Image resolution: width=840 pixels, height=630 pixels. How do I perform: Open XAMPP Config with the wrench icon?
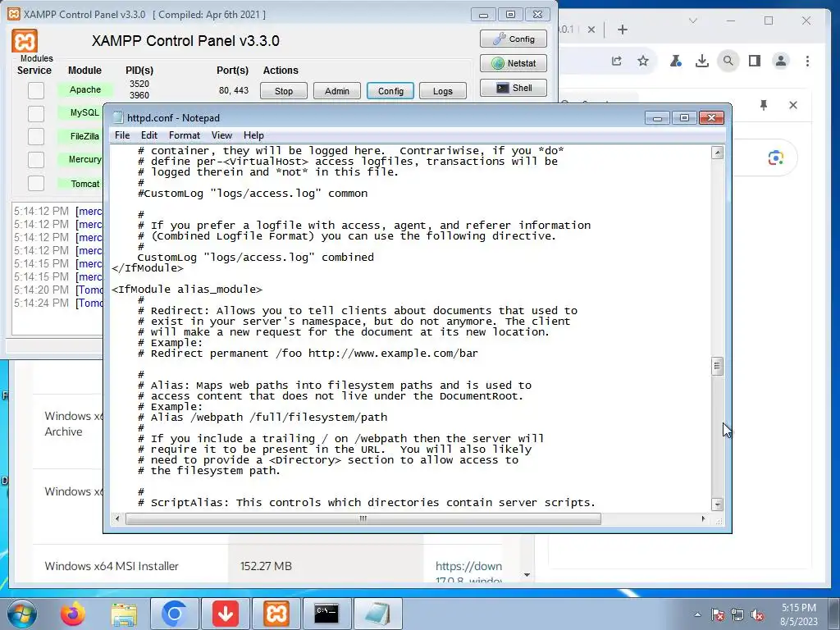tap(514, 39)
